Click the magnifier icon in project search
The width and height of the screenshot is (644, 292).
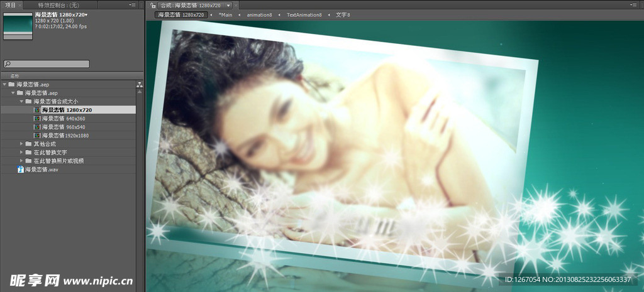[x=8, y=64]
